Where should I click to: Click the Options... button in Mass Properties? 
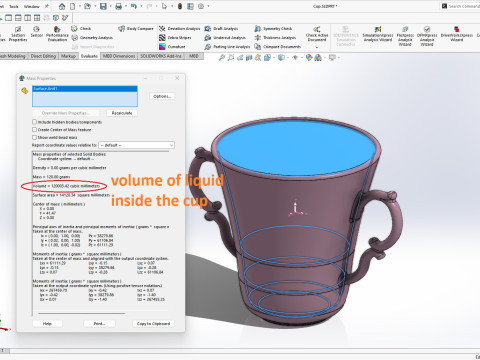(x=162, y=96)
